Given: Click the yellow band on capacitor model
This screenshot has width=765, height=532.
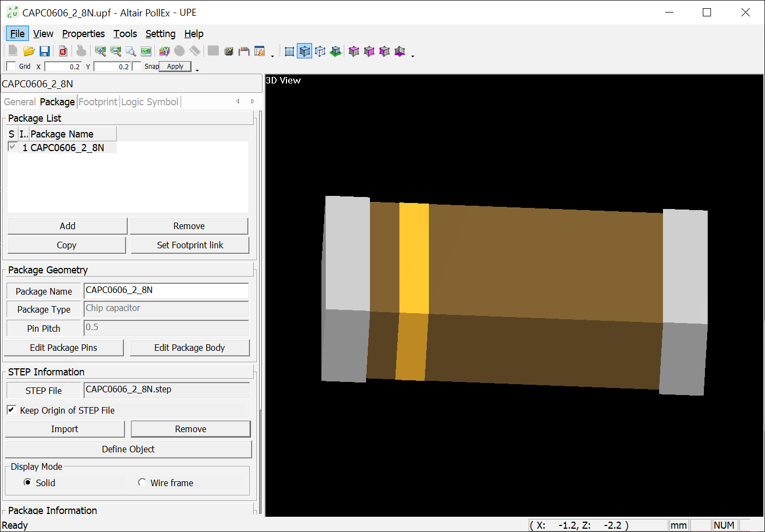Looking at the screenshot, I should [x=413, y=291].
